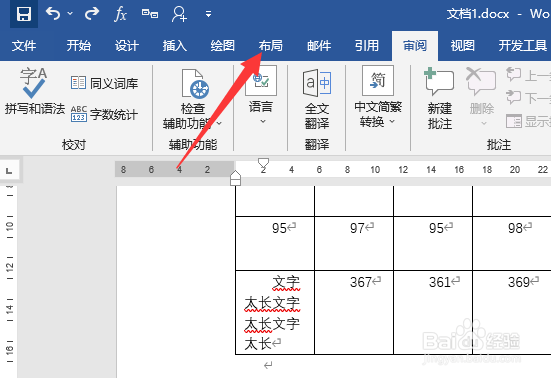Click the first line indent marker on ruler

pyautogui.click(x=263, y=163)
